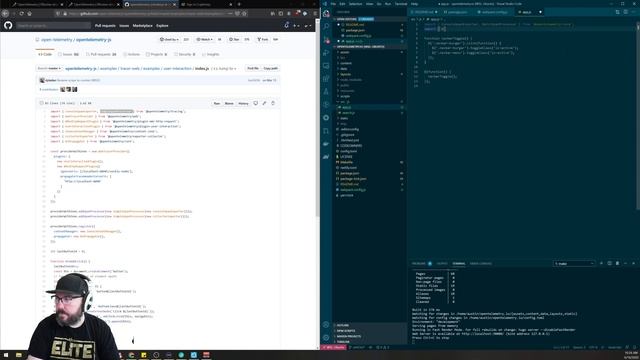Reload the browser page
Screen dimensions: 640x360
point(21,13)
